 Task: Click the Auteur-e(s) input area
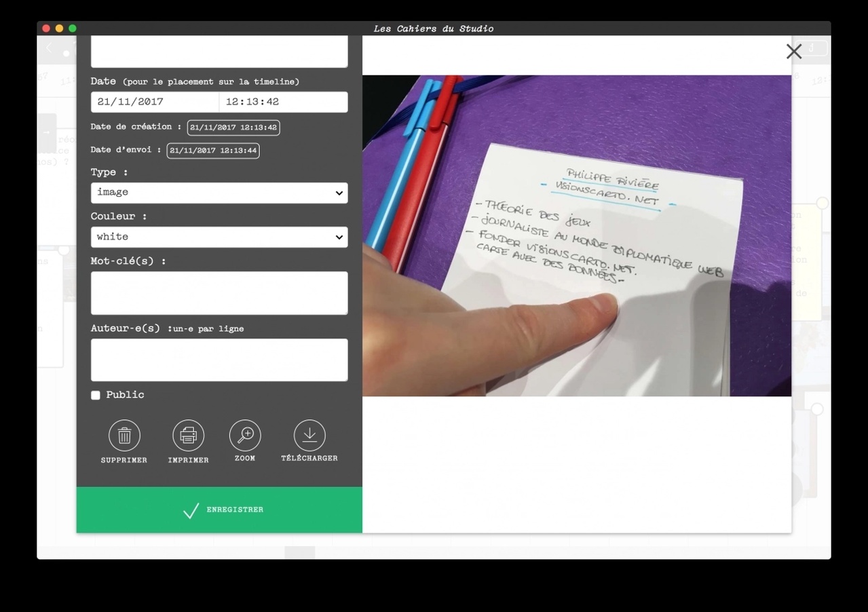click(219, 360)
